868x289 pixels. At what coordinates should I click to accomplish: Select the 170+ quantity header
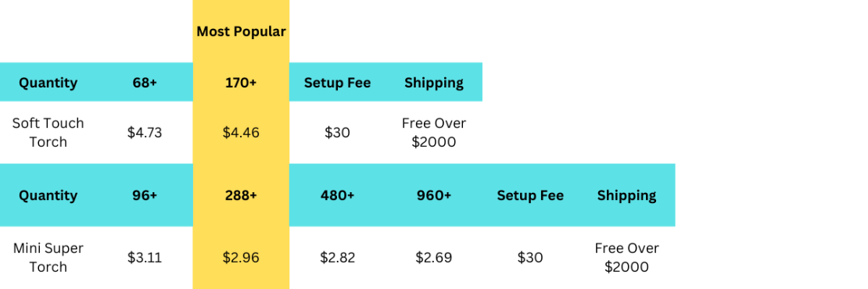click(241, 83)
